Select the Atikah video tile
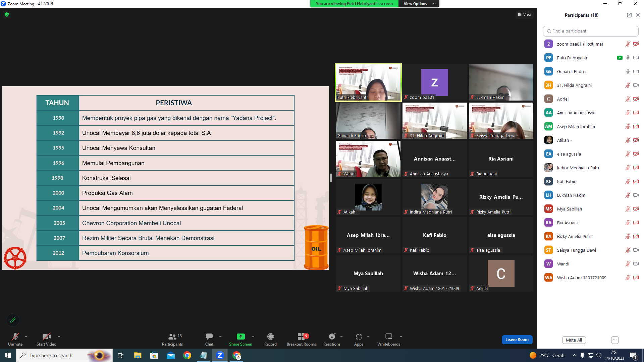Screen dimensions: 644x362 point(368,197)
